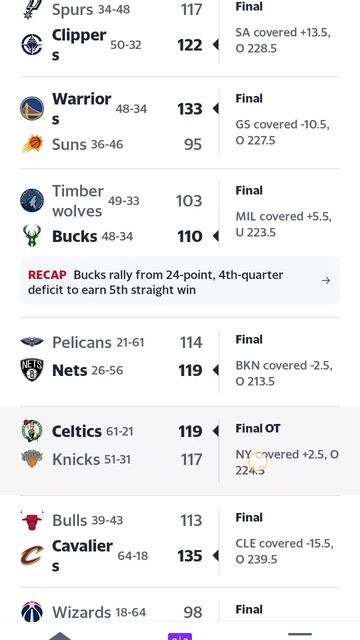Screen dimensions: 360x640
Task: Tap the Brooklyn Nets logo
Action: tap(32, 370)
